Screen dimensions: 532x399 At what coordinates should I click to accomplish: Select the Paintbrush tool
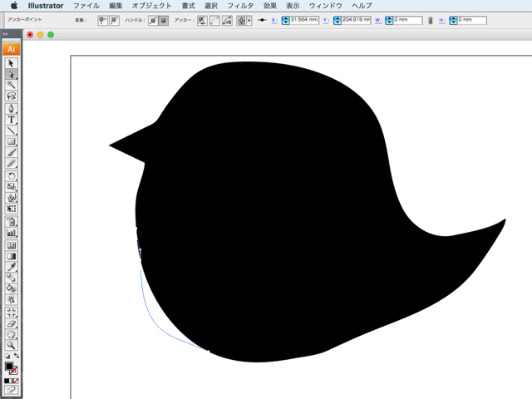(x=12, y=153)
